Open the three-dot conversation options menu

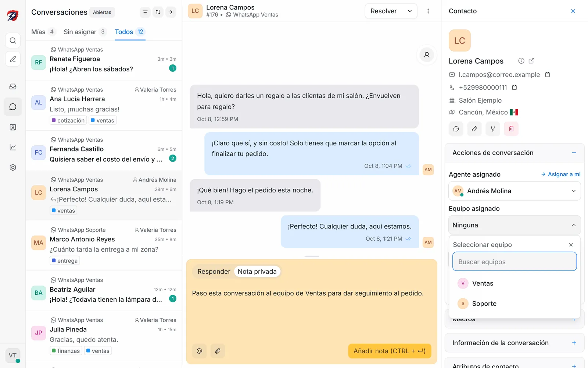coord(428,11)
